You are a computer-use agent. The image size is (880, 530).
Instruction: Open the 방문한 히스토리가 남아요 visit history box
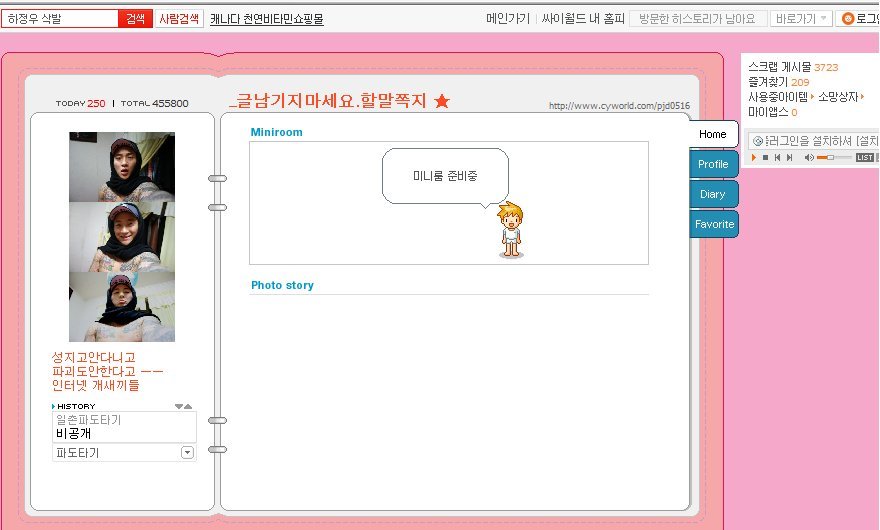tap(697, 19)
